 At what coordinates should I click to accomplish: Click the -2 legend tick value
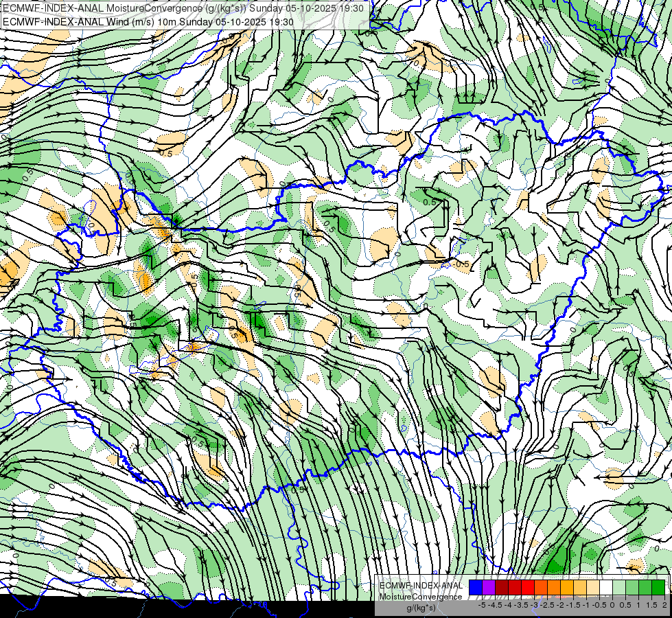(560, 605)
